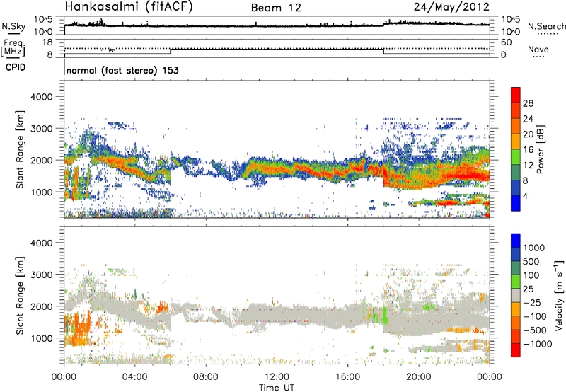
Task: Click the Time UT axis title
Action: tap(277, 388)
